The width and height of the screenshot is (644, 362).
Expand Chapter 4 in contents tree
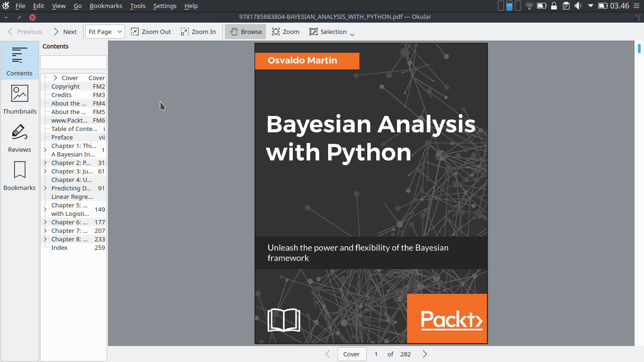coord(45,188)
